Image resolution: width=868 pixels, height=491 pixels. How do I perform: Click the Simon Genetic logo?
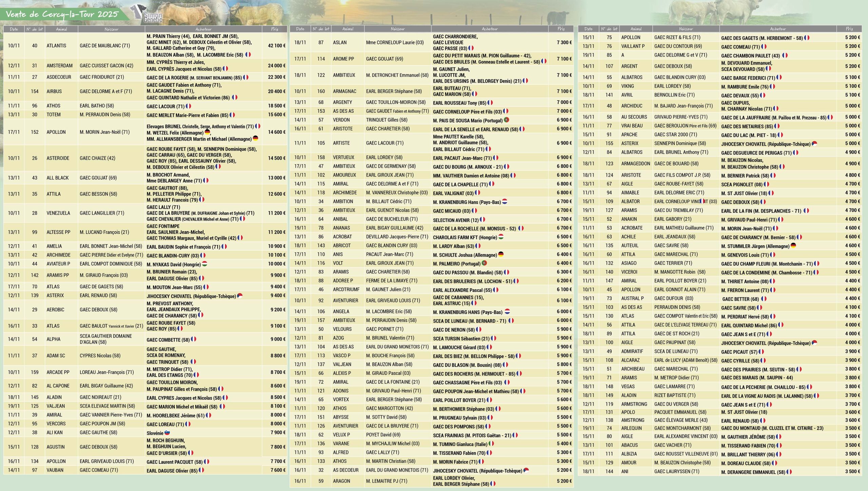pyautogui.click(x=146, y=14)
